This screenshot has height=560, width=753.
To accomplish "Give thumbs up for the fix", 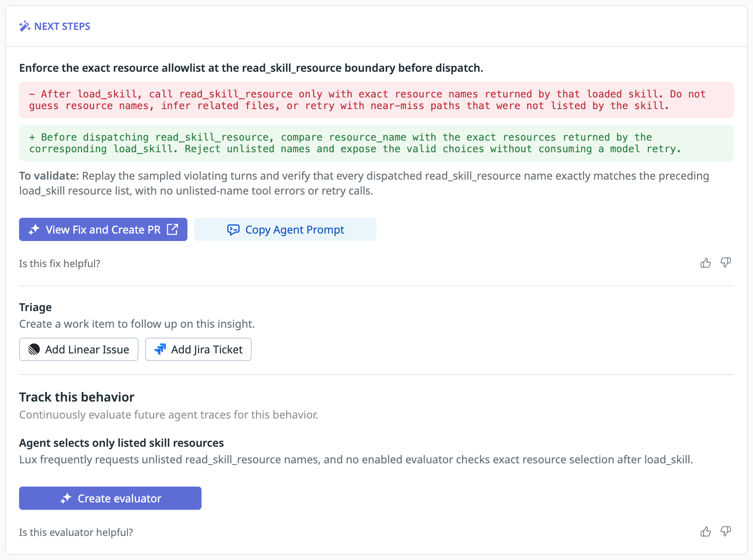I will (x=705, y=263).
